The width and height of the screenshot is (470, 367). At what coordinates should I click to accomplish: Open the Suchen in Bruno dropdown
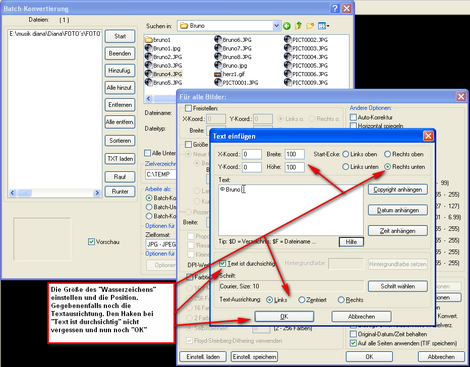click(276, 26)
